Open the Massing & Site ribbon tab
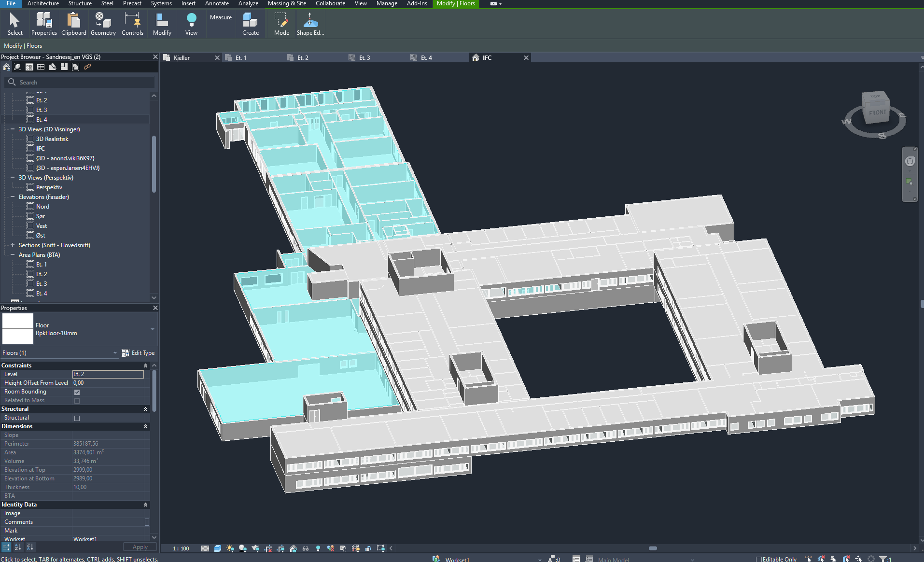This screenshot has width=924, height=562. click(x=287, y=3)
